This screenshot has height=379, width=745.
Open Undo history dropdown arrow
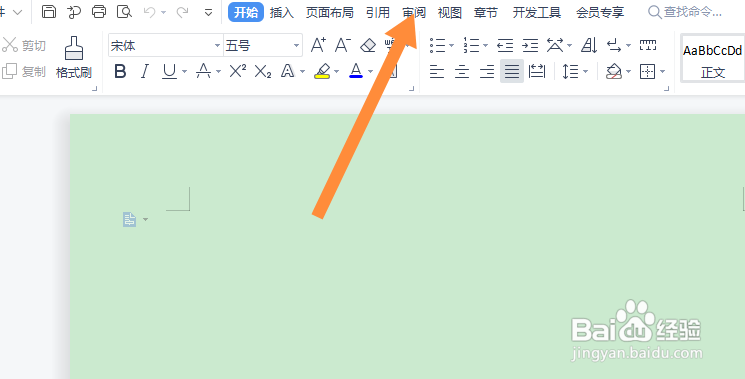click(x=164, y=13)
